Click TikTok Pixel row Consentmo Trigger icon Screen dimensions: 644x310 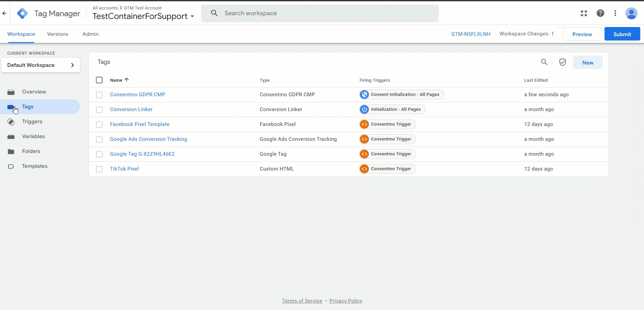point(364,169)
